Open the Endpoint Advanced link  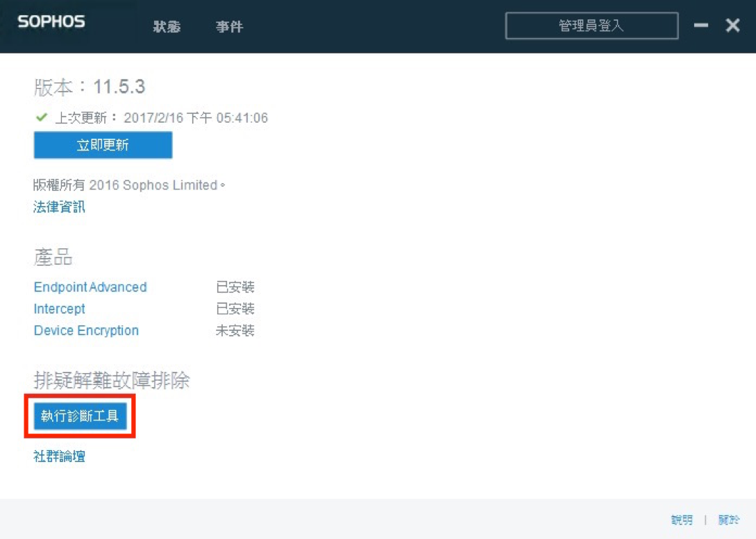coord(90,287)
